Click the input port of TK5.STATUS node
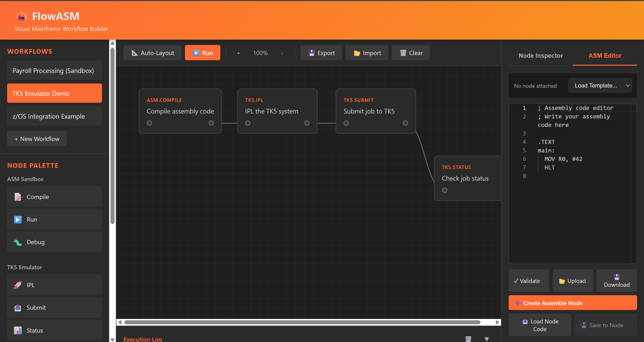644x342 pixels. pos(444,190)
